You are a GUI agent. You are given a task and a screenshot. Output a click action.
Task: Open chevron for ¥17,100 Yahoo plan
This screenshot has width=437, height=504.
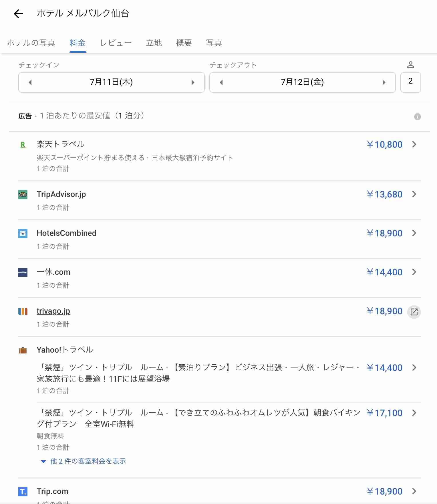[414, 413]
